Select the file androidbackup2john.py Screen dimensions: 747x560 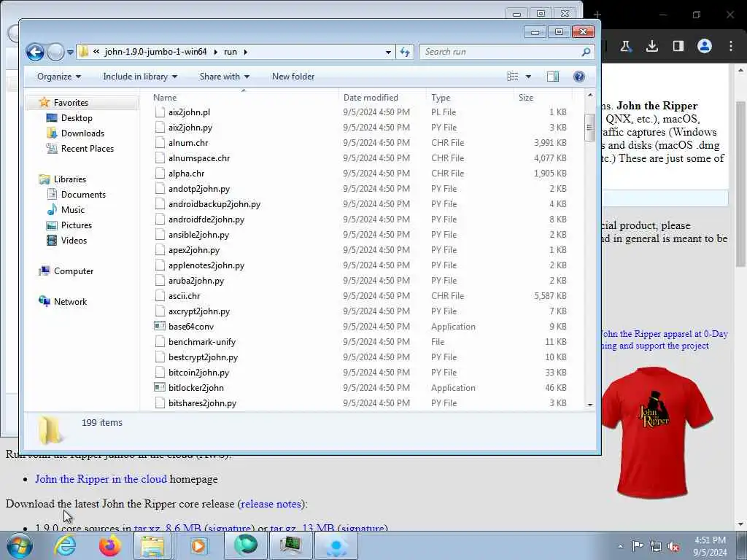214,204
